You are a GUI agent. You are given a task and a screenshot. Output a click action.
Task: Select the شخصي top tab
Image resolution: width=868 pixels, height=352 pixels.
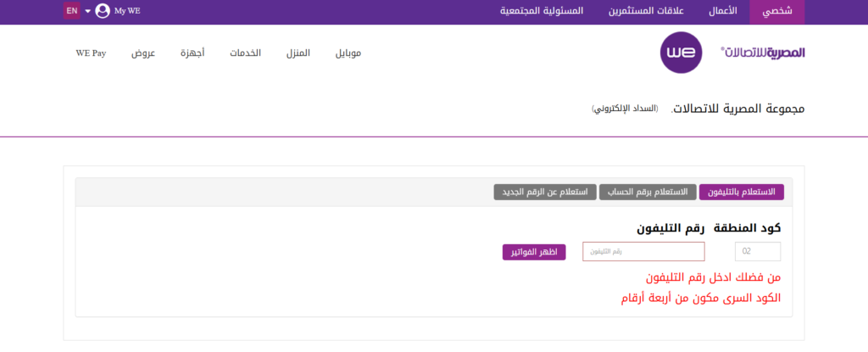click(x=776, y=12)
